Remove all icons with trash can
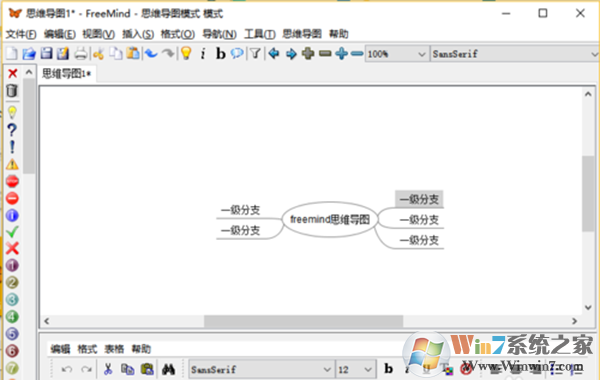This screenshot has width=600, height=380. click(12, 91)
